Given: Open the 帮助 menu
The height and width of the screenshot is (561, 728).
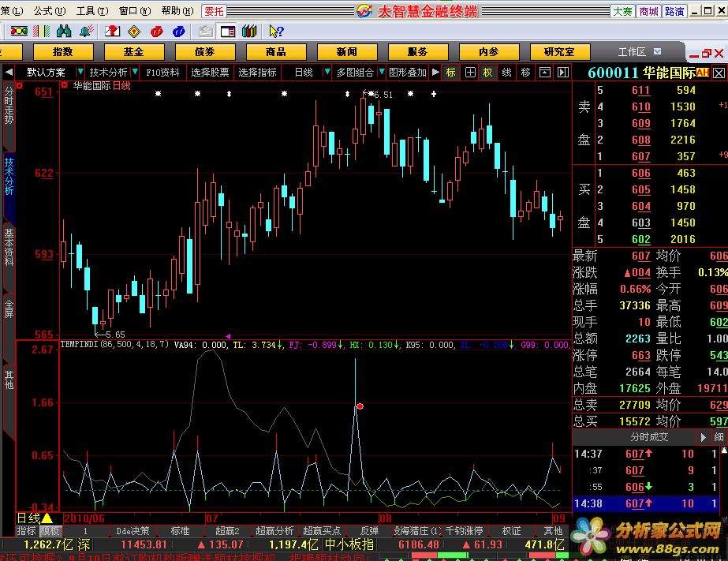Looking at the screenshot, I should pos(177,11).
